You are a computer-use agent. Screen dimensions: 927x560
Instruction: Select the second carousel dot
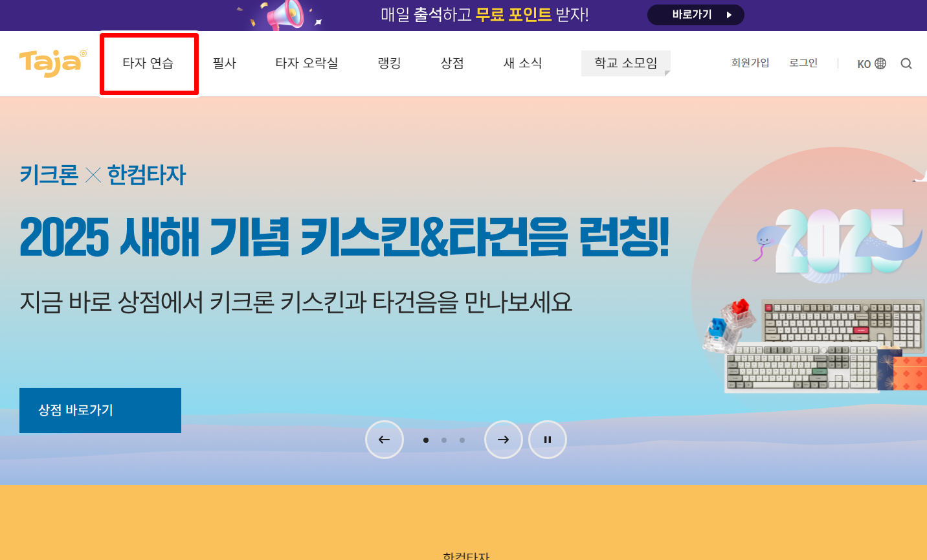(444, 440)
